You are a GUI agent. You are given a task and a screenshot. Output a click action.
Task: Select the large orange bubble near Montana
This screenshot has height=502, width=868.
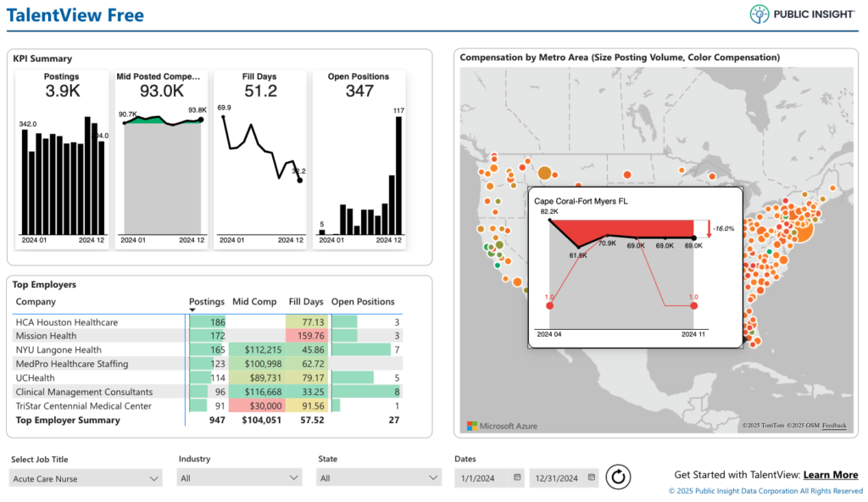click(545, 174)
